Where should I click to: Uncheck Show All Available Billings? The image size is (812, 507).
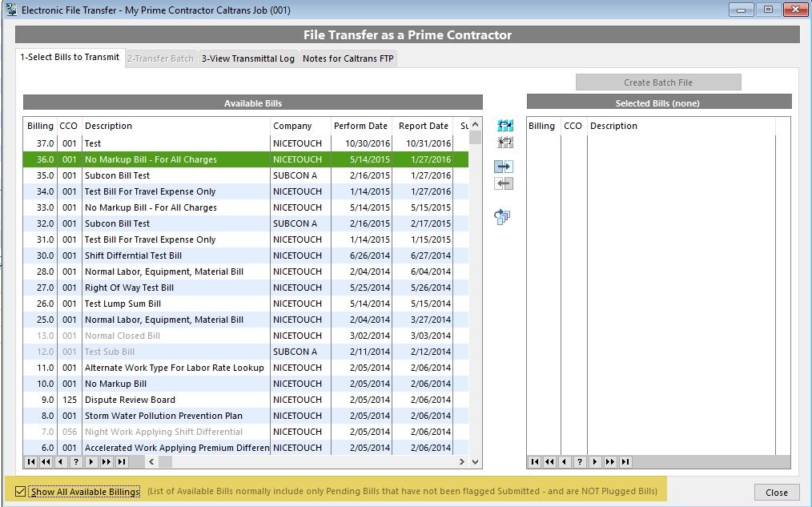[x=20, y=492]
